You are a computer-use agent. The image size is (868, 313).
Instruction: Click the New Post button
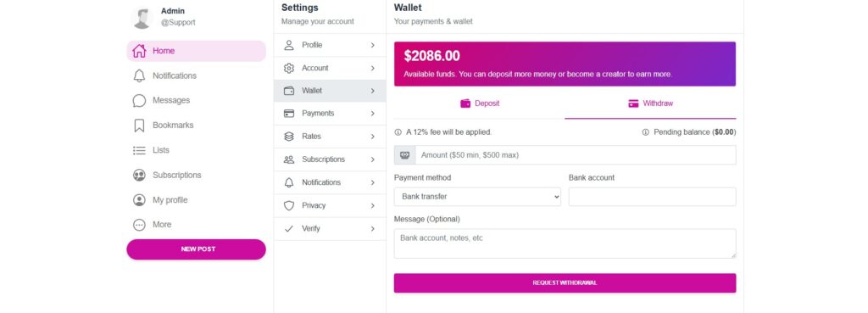coord(196,249)
